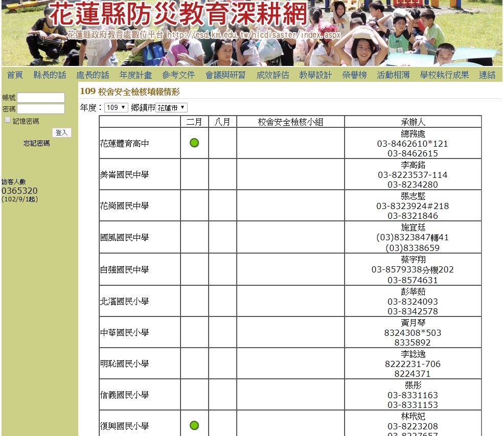Viewport: 504px width, 436px height.
Task: Click the 忘記密碼 link
Action: [37, 144]
